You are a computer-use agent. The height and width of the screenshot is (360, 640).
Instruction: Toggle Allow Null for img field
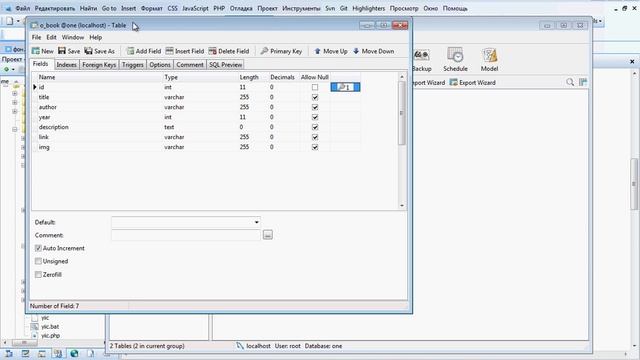(x=315, y=147)
